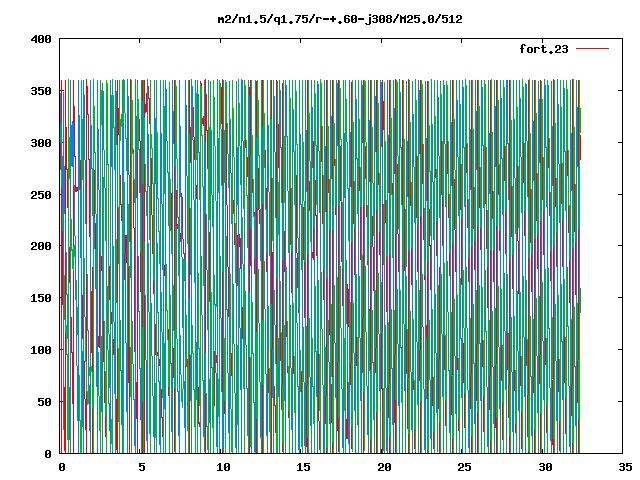Click the x-axis label 15
The height and width of the screenshot is (480, 640).
coord(303,467)
